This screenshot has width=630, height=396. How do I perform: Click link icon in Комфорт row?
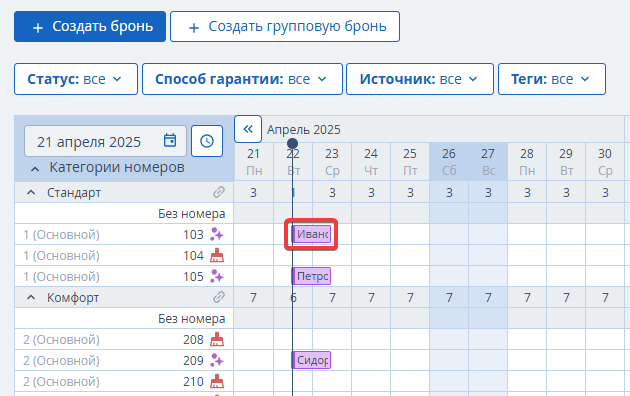pos(219,297)
